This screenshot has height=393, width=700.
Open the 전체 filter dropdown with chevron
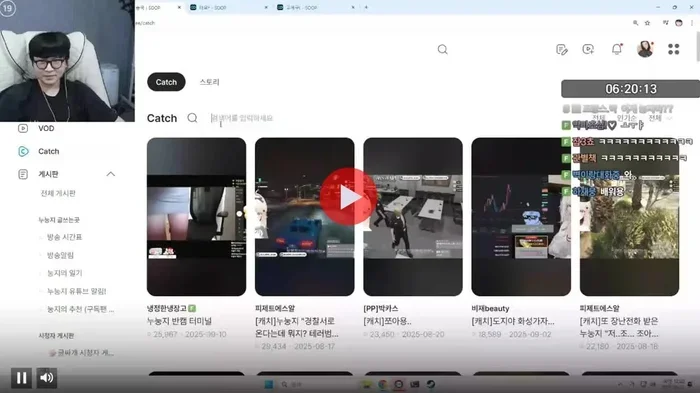660,118
